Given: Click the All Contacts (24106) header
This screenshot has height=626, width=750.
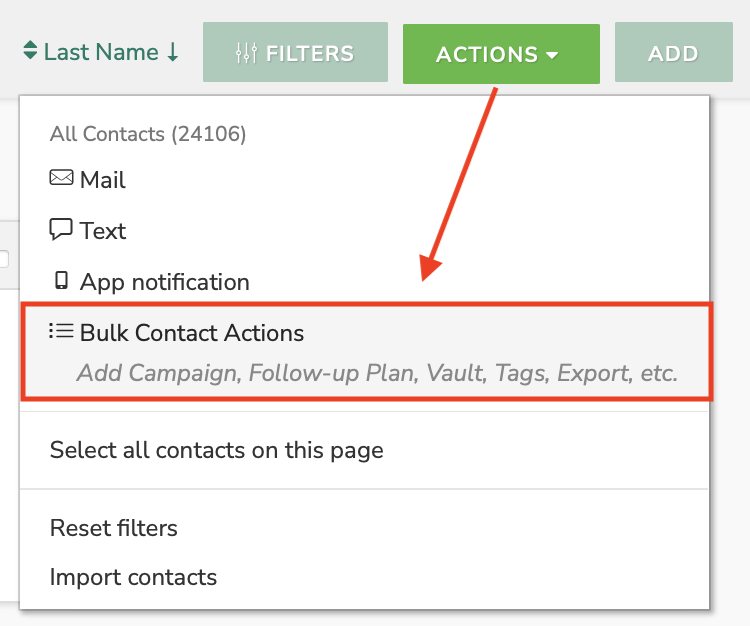Looking at the screenshot, I should tap(148, 134).
